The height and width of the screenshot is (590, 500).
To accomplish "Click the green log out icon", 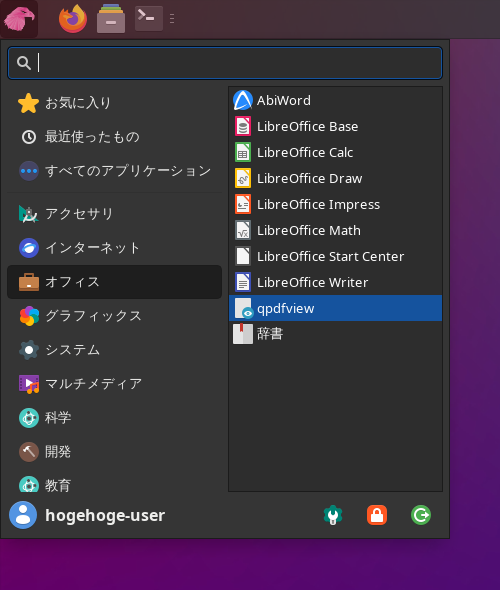I will point(421,515).
